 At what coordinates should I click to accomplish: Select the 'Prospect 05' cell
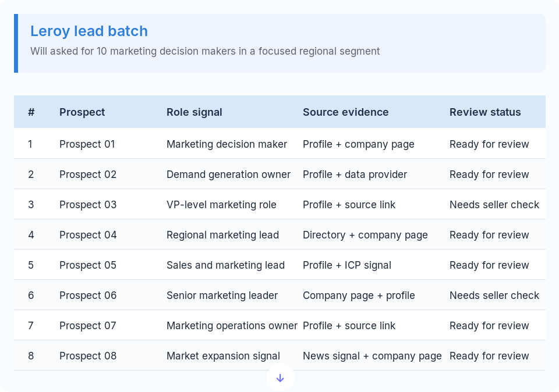88,265
